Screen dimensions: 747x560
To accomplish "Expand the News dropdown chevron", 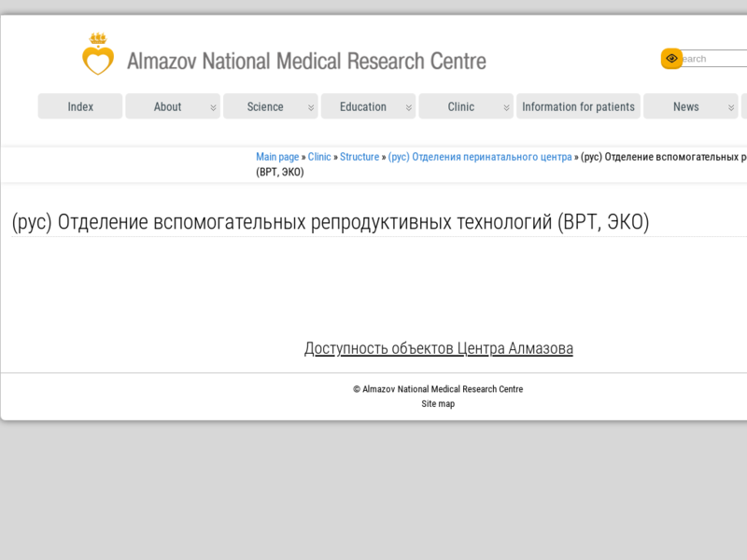I will [731, 107].
